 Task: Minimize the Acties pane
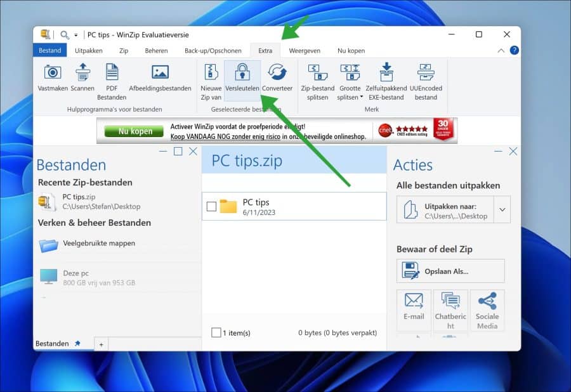click(498, 151)
